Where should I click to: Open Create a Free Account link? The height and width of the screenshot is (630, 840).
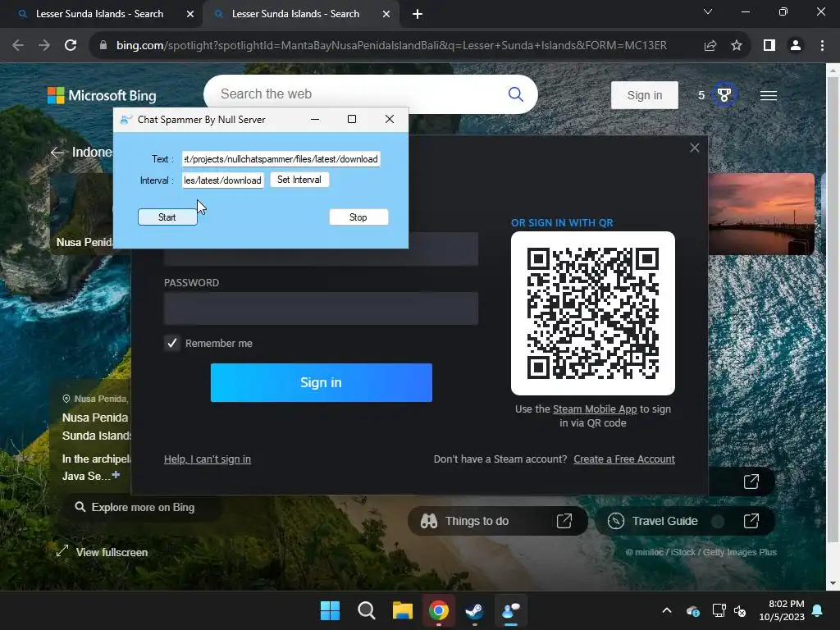click(x=624, y=459)
